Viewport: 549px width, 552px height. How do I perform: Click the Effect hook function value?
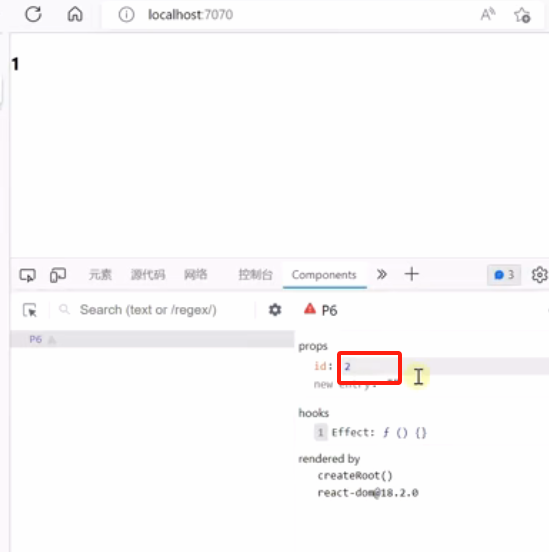[x=405, y=432]
